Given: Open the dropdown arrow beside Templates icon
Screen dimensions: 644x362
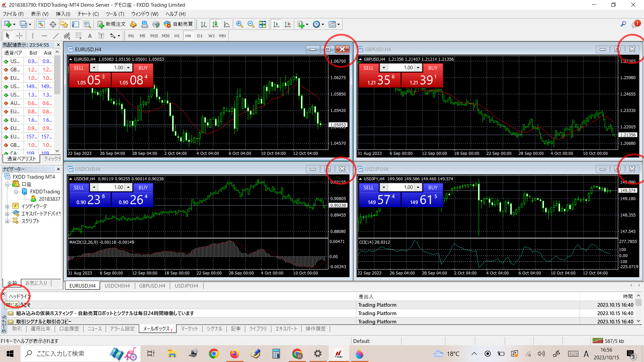Looking at the screenshot, I should [338, 24].
